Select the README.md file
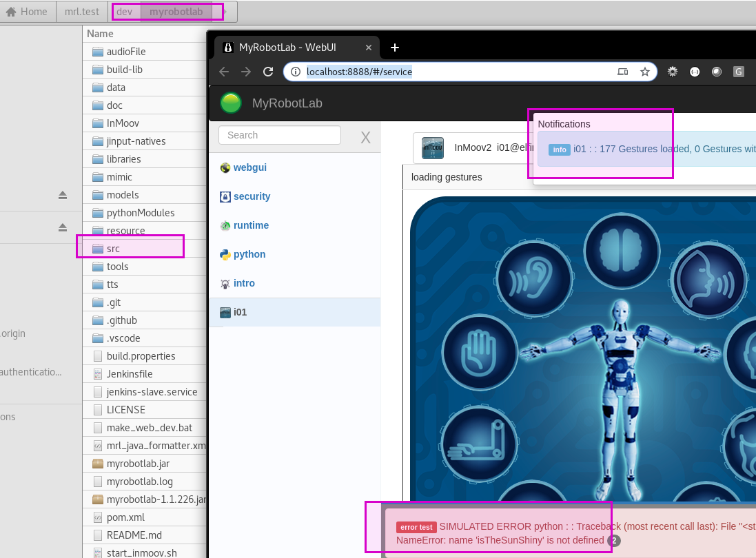 click(145, 535)
